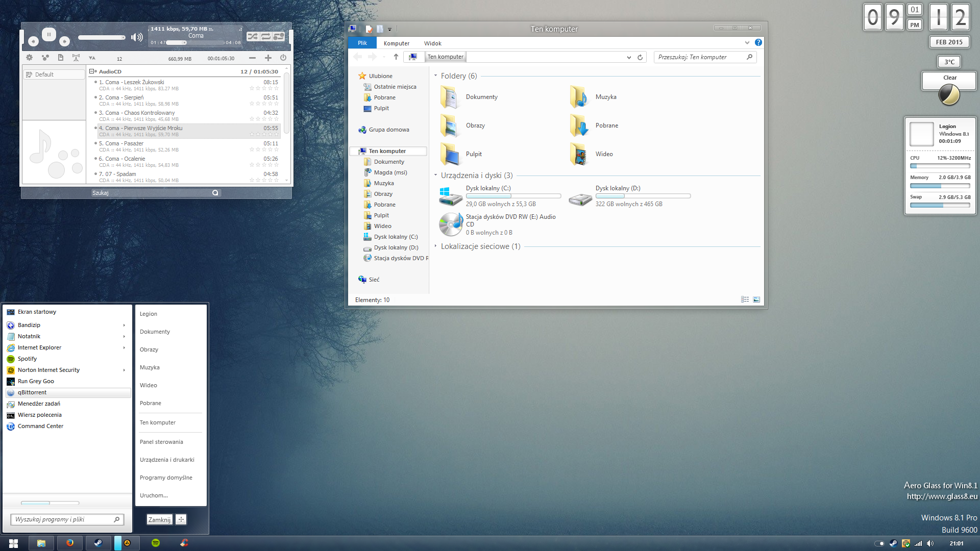This screenshot has height=551, width=980.
Task: Click the playlist file page icon
Action: tap(61, 58)
